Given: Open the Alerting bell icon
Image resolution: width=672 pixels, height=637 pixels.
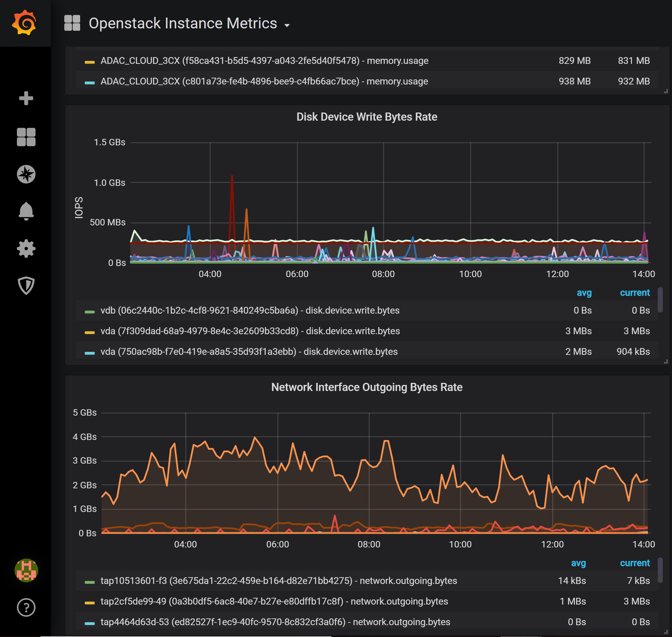Looking at the screenshot, I should pos(26,211).
